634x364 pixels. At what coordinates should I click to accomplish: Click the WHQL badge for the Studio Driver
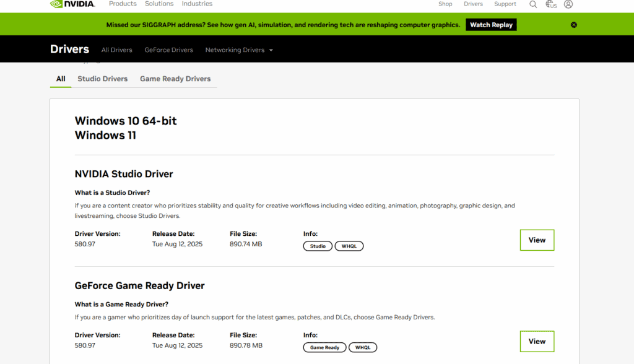(x=349, y=246)
